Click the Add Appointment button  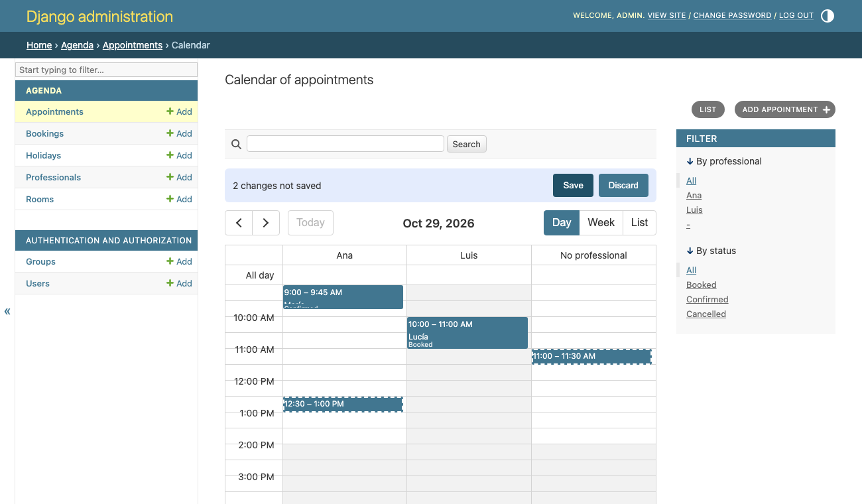tap(785, 109)
